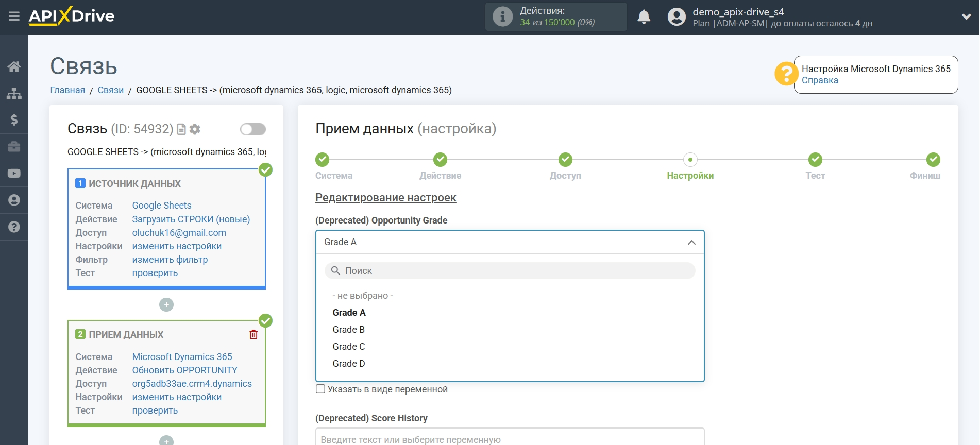Image resolution: width=980 pixels, height=445 pixels.
Task: Click the Действия usage counter
Action: coord(556,16)
